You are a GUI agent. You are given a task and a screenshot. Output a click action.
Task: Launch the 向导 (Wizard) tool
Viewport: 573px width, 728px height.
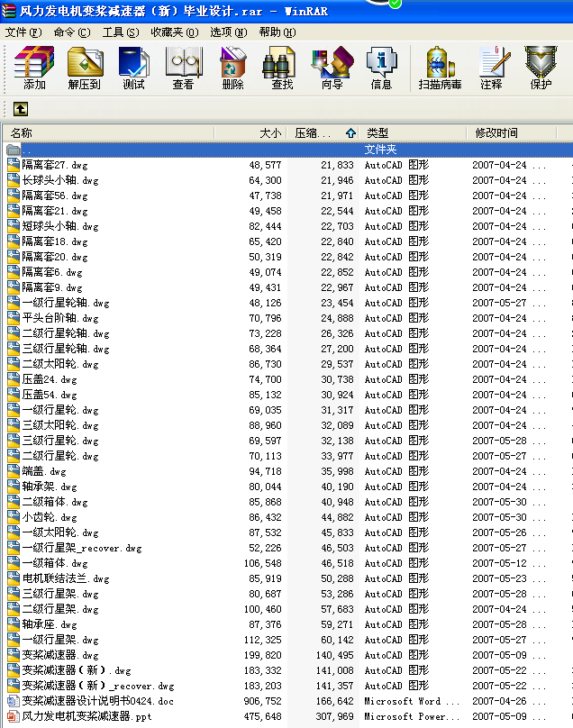[332, 68]
